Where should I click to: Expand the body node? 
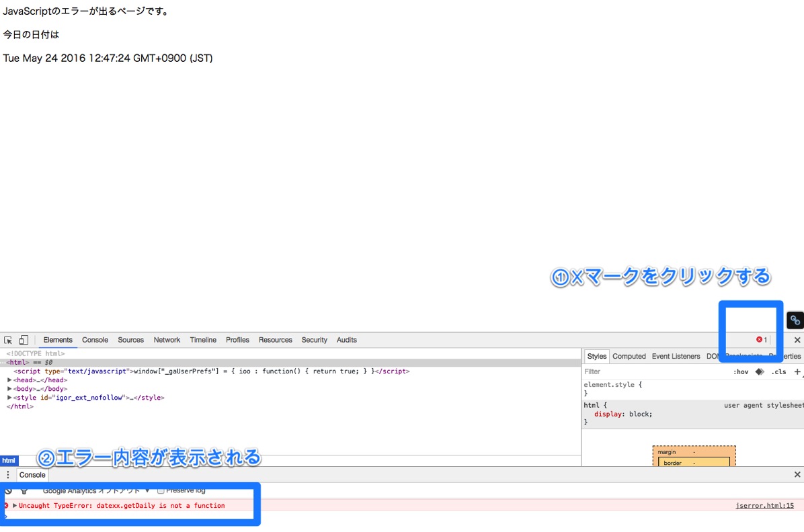click(x=9, y=389)
